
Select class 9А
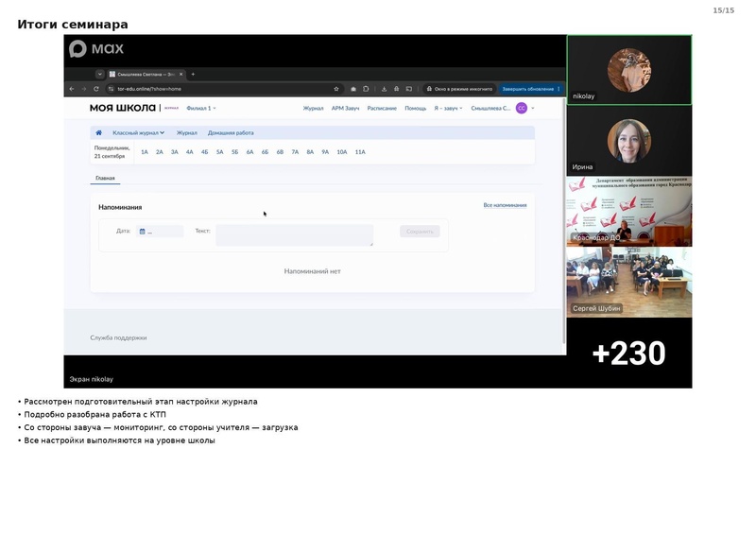[325, 152]
